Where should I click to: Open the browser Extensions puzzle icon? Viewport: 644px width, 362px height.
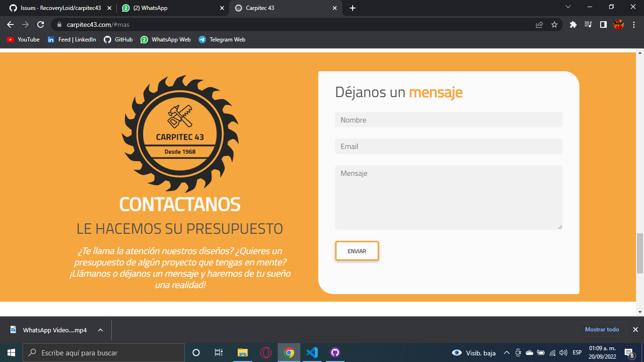tap(573, 24)
